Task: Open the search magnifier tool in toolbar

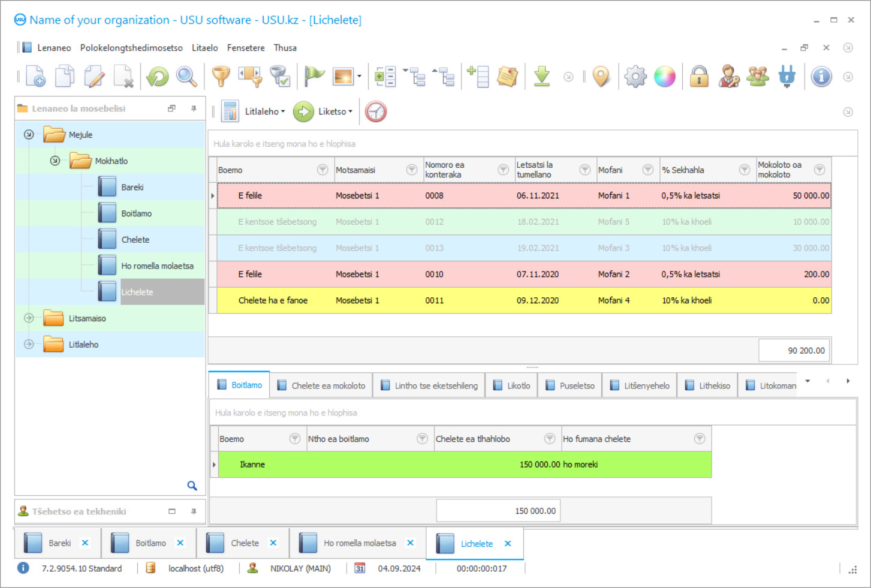Action: pyautogui.click(x=186, y=77)
